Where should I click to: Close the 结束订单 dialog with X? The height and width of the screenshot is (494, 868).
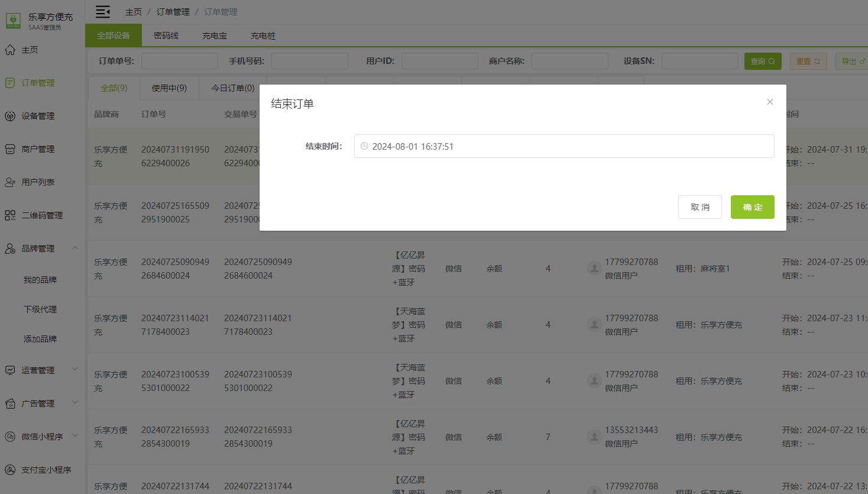point(770,102)
